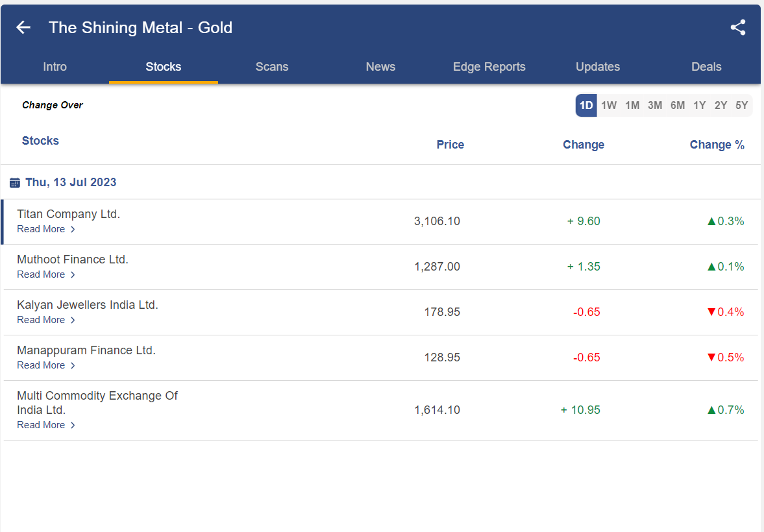
Task: Open Read More chevron for Manappuram Finance
Action: click(73, 365)
